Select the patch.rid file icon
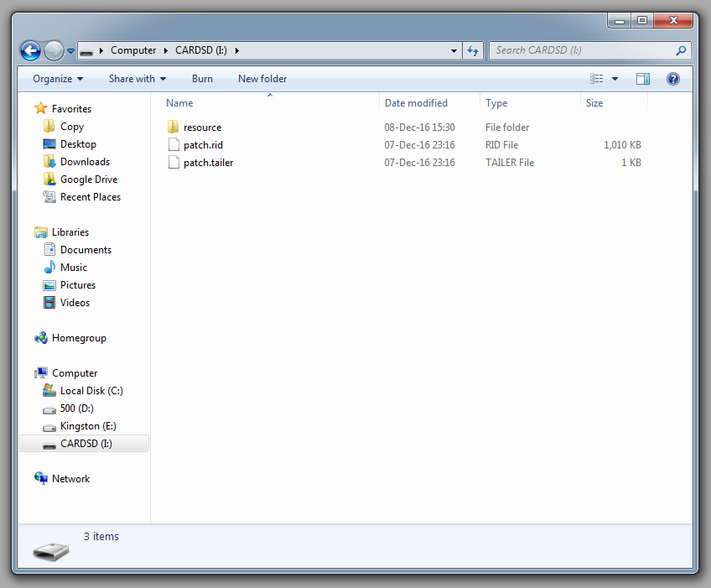 pyautogui.click(x=174, y=145)
